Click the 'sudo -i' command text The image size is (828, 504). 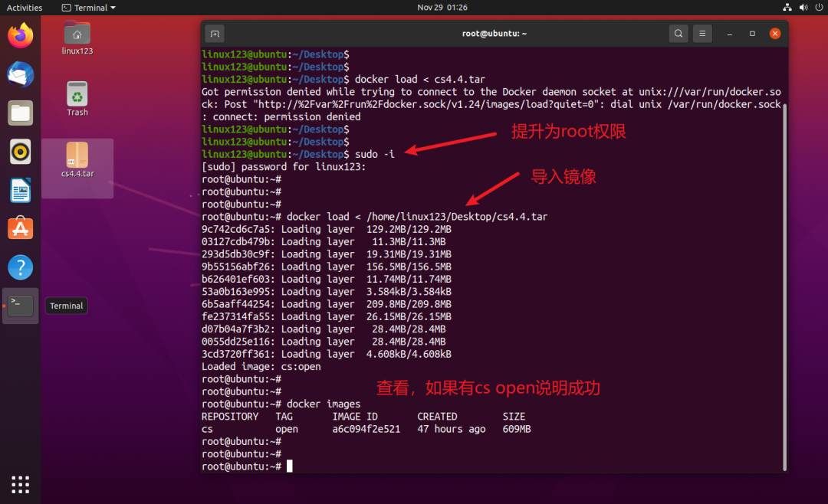click(374, 154)
